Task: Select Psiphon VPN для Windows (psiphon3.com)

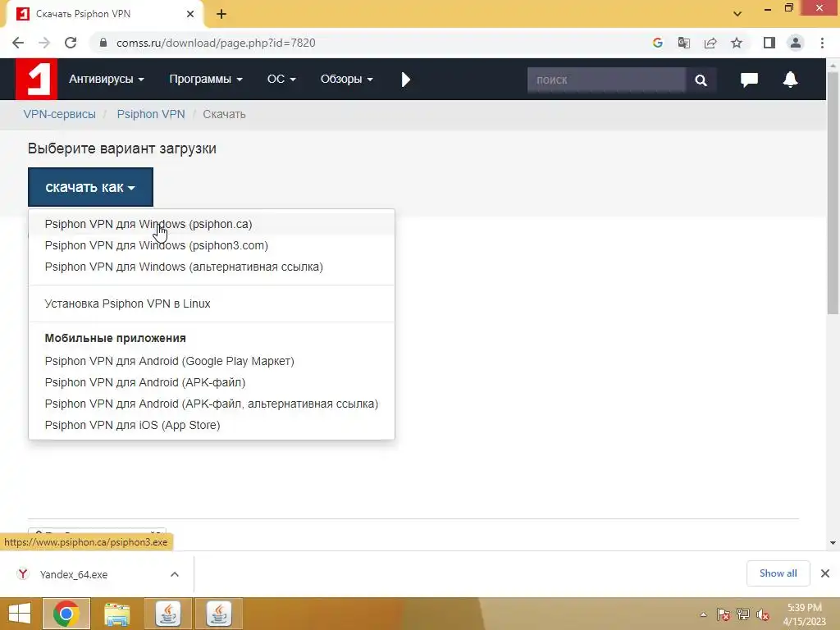Action: pos(212,245)
